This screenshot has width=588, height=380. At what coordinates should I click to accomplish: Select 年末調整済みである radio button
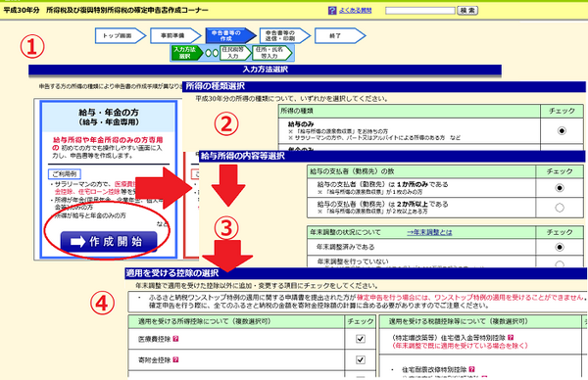(560, 247)
